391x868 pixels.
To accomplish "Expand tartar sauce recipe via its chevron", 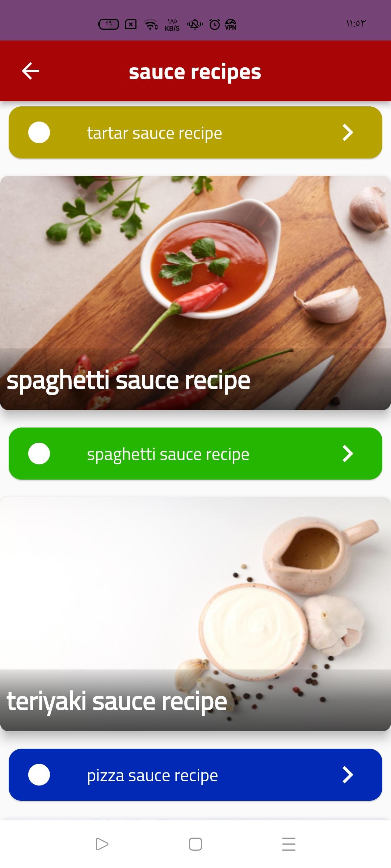I will [x=348, y=132].
